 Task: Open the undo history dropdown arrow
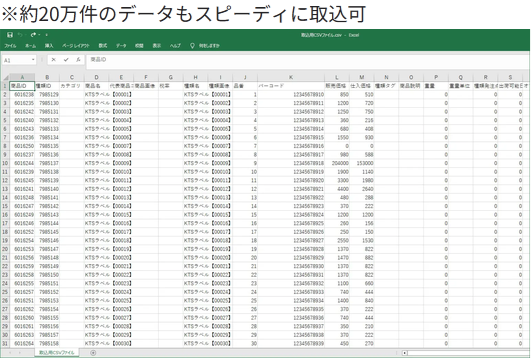point(25,35)
